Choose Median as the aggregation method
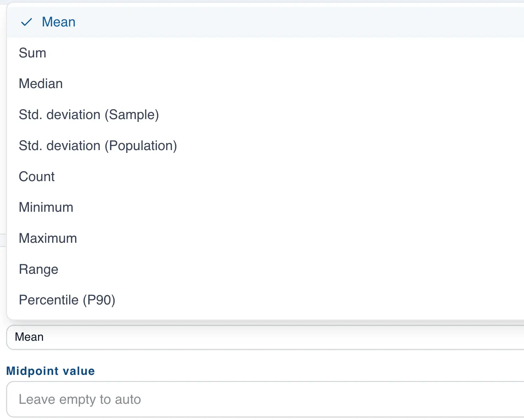 tap(41, 84)
